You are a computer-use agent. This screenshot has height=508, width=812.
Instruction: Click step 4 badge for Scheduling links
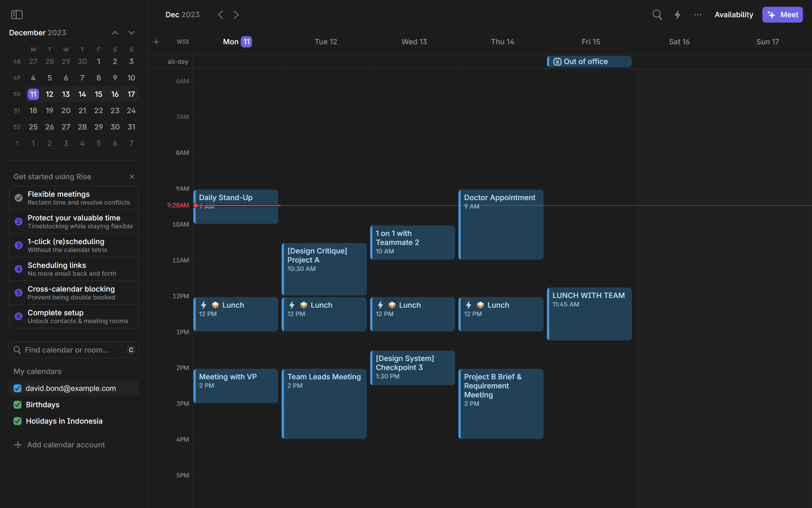pos(19,269)
